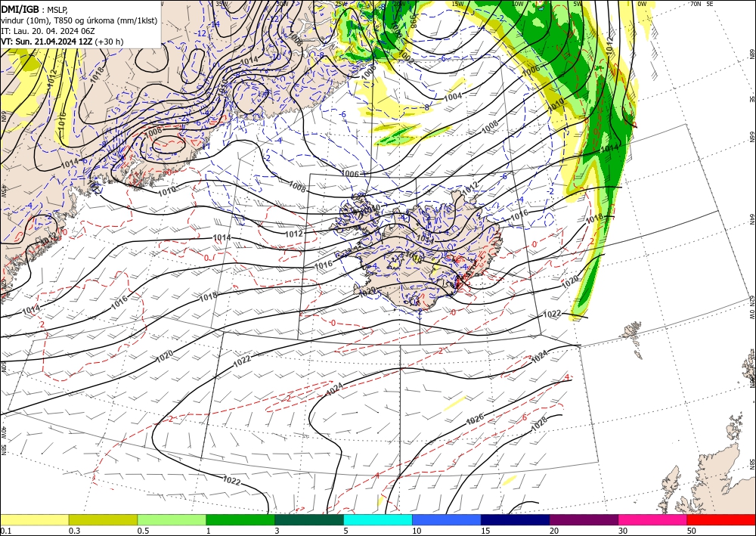Choose the bright blue 10–15 legend swatch

pyautogui.click(x=447, y=520)
